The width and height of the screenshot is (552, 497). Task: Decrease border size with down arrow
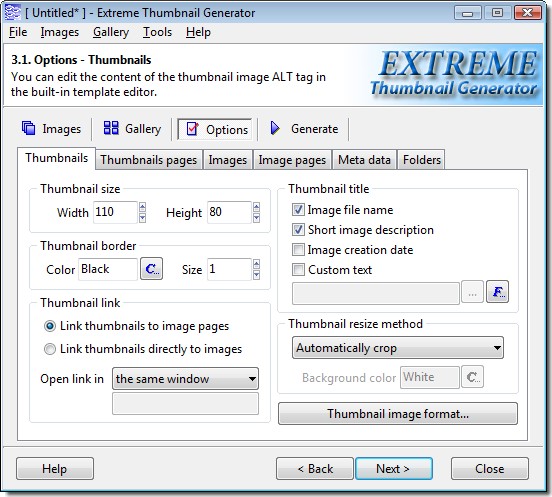(257, 275)
